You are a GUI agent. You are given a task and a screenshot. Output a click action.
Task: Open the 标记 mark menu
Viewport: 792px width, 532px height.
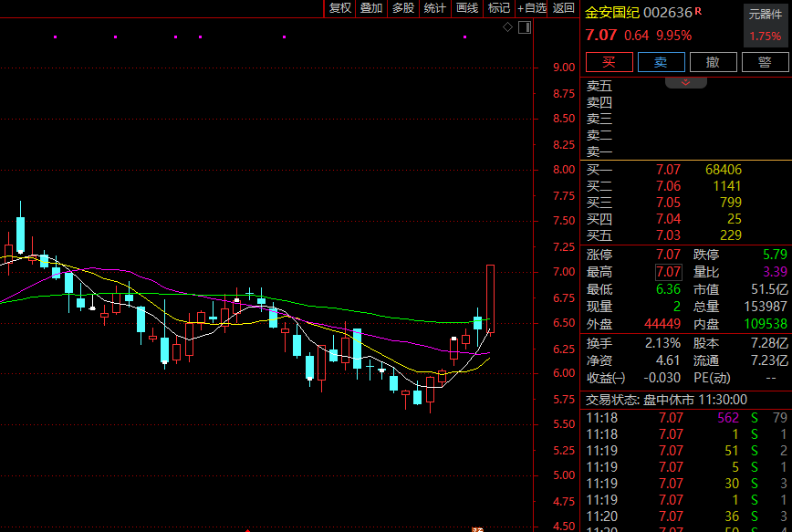[x=498, y=8]
